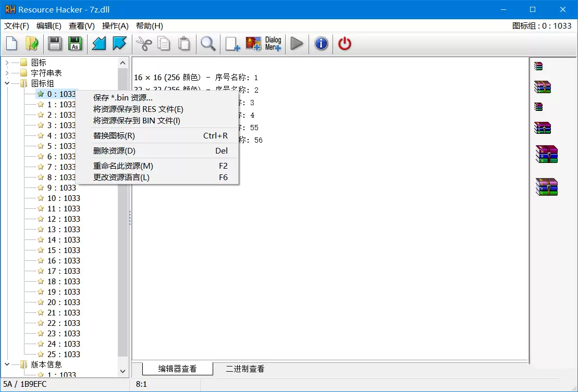This screenshot has width=578, height=392.
Task: Open the 文件(F) menu
Action: [17, 26]
